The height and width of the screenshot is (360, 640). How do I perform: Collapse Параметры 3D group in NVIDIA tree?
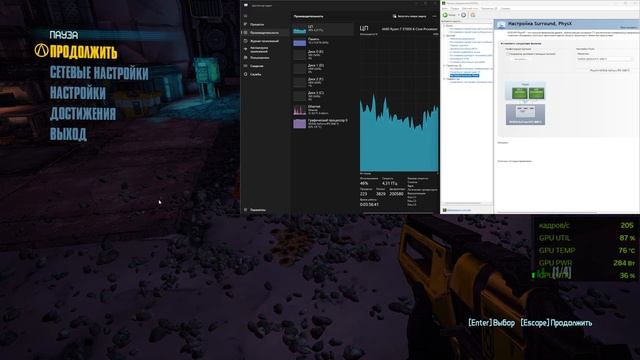tap(444, 65)
